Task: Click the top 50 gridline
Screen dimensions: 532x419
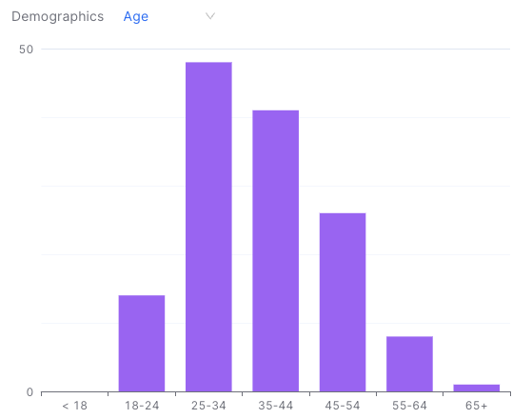Action: tap(275, 49)
